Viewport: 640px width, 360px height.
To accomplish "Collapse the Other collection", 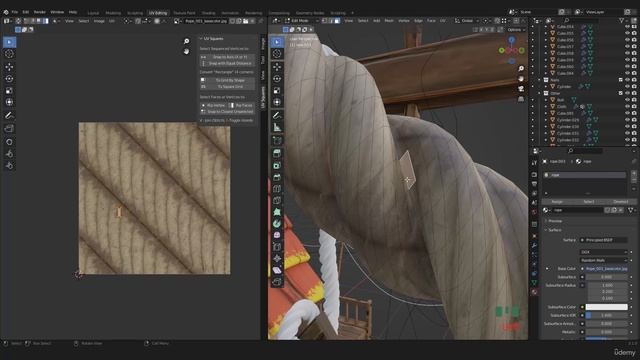I will pyautogui.click(x=539, y=93).
